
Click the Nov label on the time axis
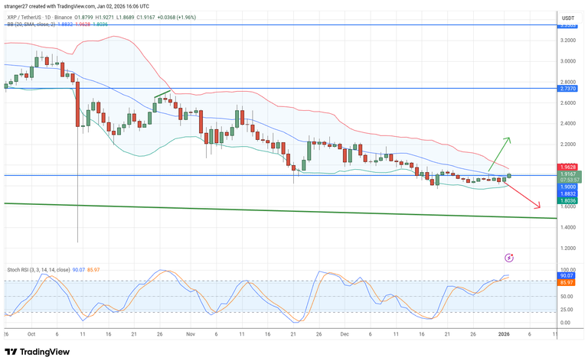[191, 334]
